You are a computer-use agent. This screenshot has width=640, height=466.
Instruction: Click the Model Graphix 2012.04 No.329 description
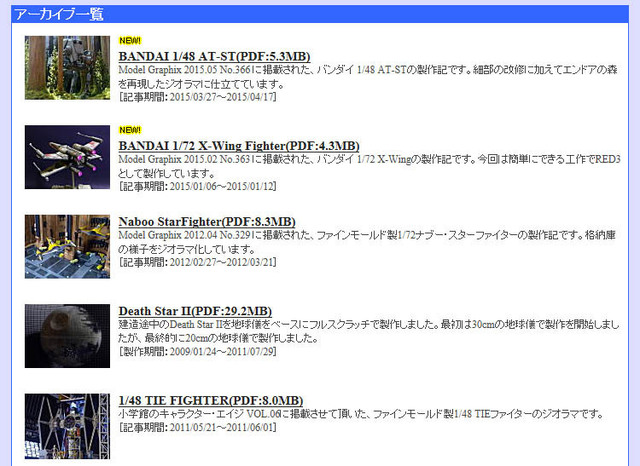click(x=367, y=242)
